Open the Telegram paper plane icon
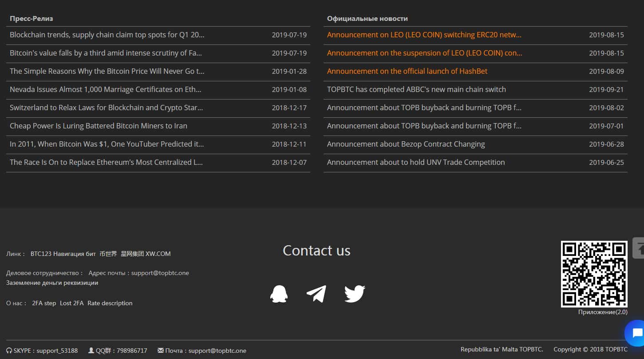The width and height of the screenshot is (644, 359). [316, 294]
